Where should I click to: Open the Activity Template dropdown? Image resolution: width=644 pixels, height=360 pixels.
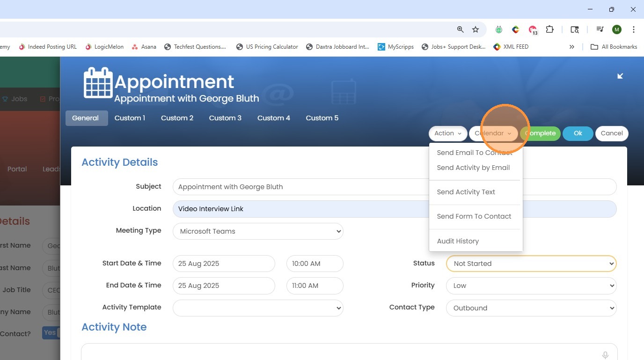[258, 308]
